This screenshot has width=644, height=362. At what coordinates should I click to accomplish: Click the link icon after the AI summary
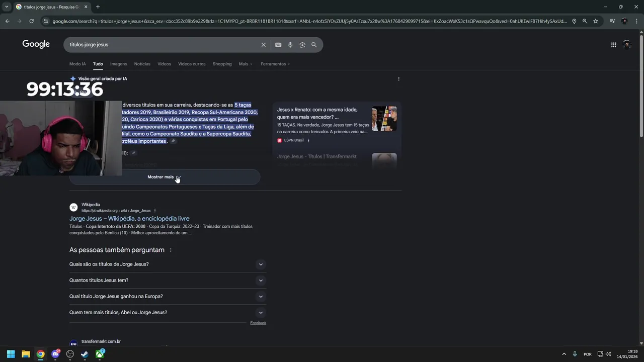point(173,141)
